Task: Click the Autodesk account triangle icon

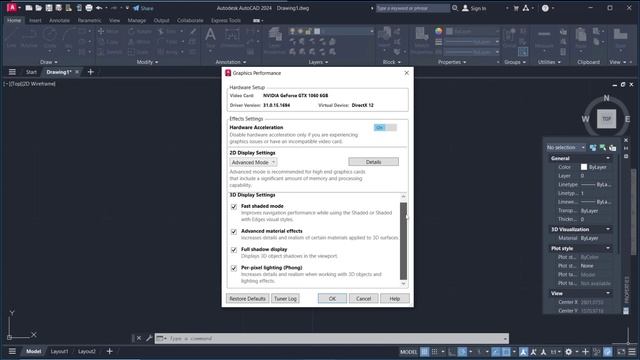Action: click(526, 8)
